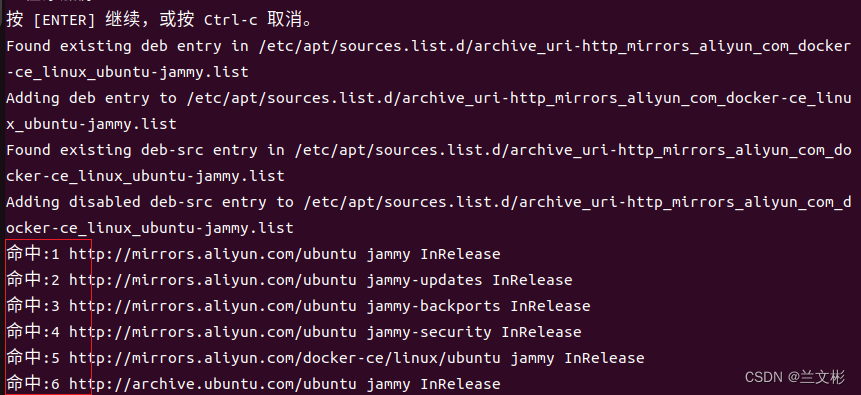
Task: Click the 命中:3 hit label
Action: (33, 306)
